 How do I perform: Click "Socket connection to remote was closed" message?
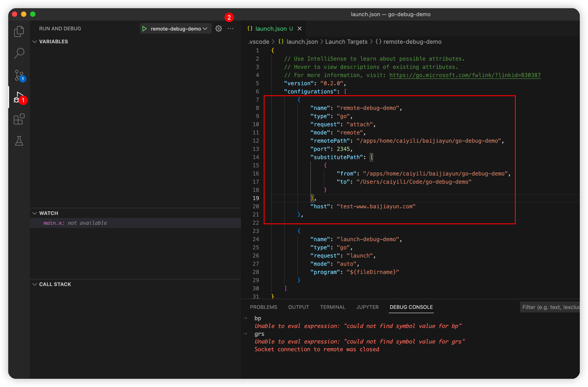317,349
